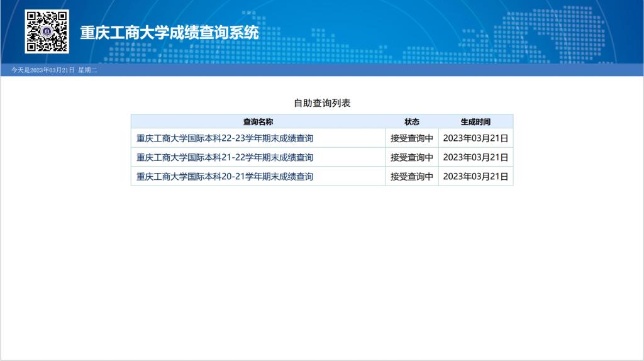Click the date cell in 22-23 row
The width and height of the screenshot is (644, 361).
pos(475,138)
